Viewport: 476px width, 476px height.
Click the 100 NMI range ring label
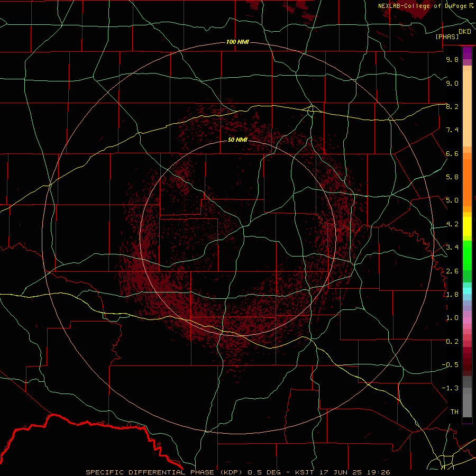[237, 42]
